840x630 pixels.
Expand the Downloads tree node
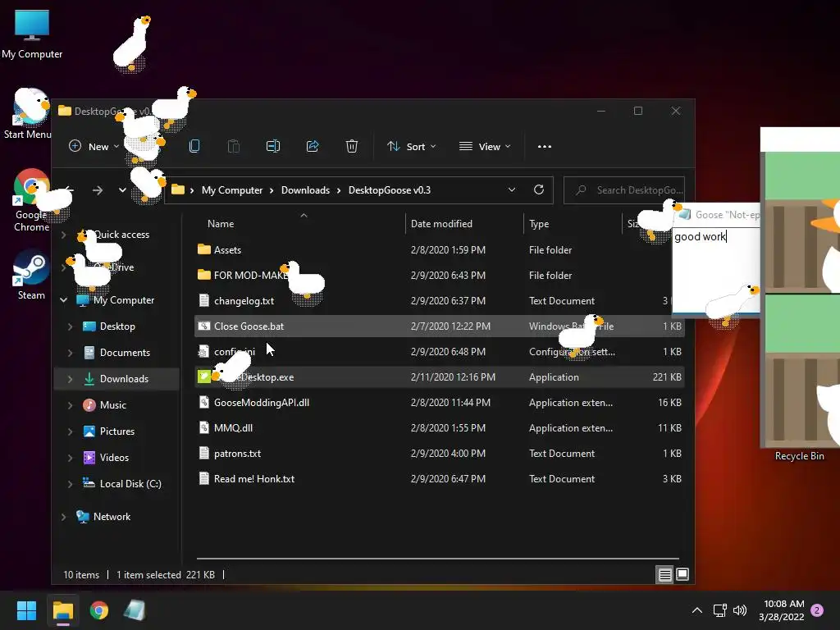tap(70, 379)
